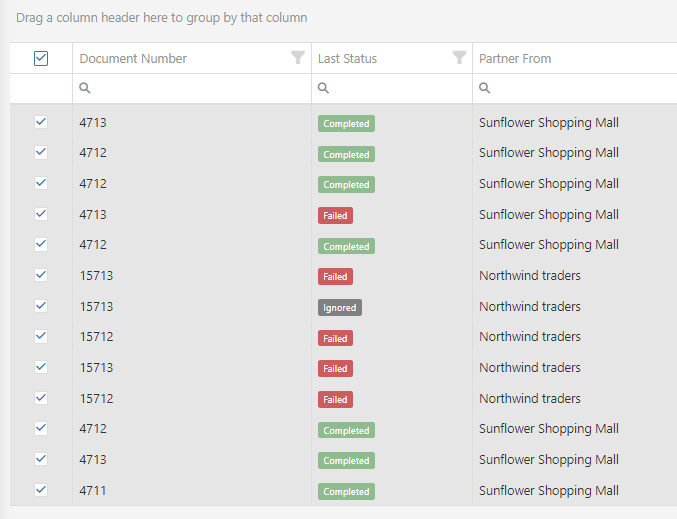Image resolution: width=677 pixels, height=519 pixels.
Task: Click search icon under Partner From column
Action: [x=485, y=89]
